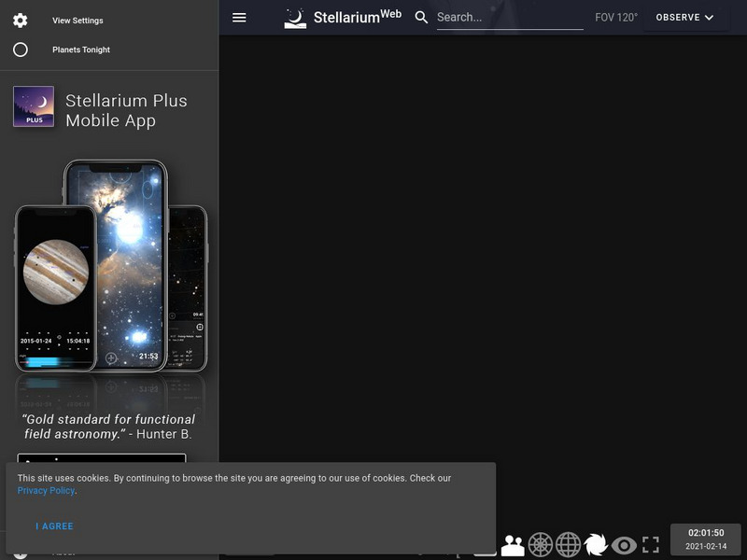Toggle fullscreen mode
The width and height of the screenshot is (747, 560).
[x=654, y=544]
